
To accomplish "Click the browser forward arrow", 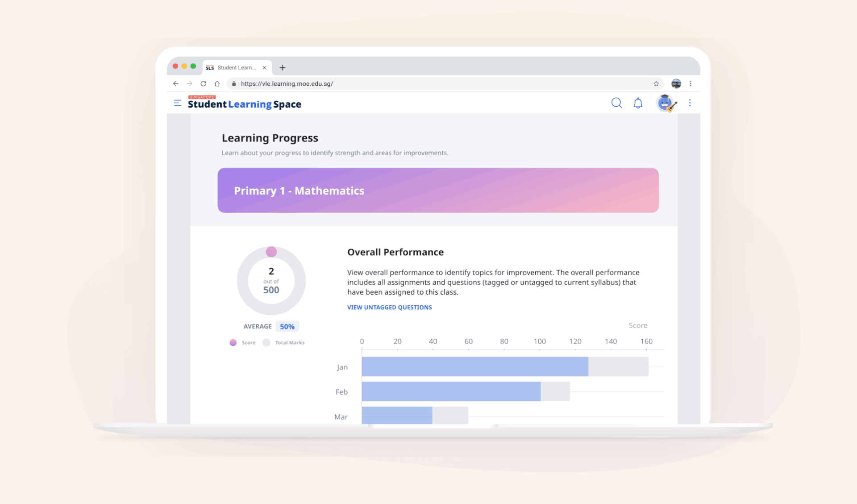I will (190, 83).
